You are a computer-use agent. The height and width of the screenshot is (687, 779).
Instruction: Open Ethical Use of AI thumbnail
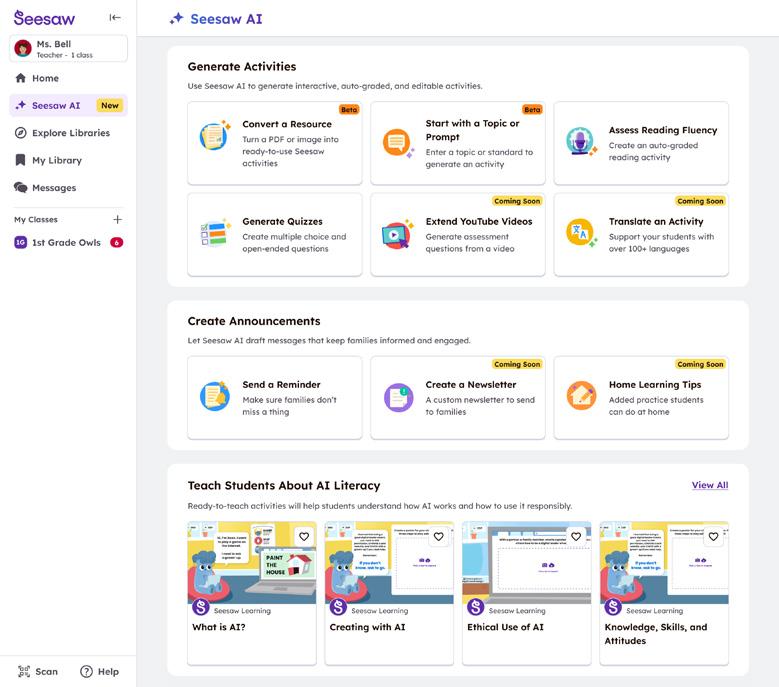pos(527,563)
